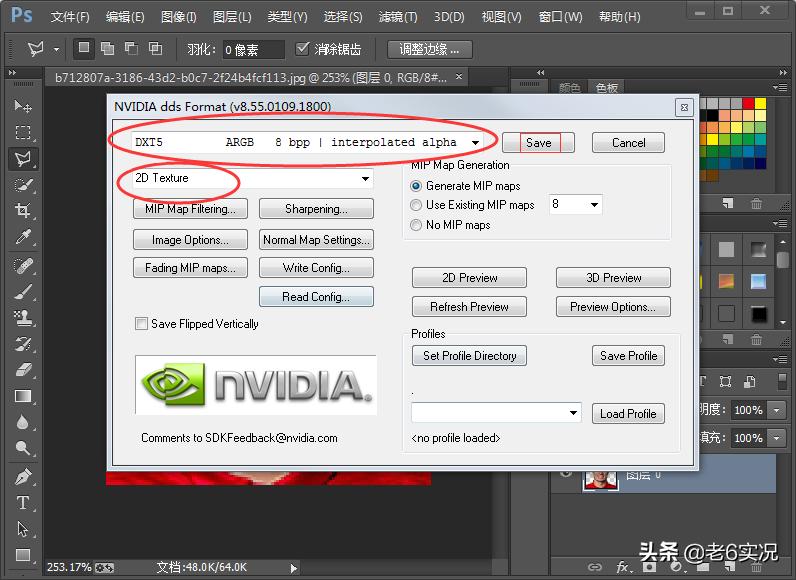The height and width of the screenshot is (580, 796).
Task: Check Save Flipped Vertically
Action: click(141, 324)
